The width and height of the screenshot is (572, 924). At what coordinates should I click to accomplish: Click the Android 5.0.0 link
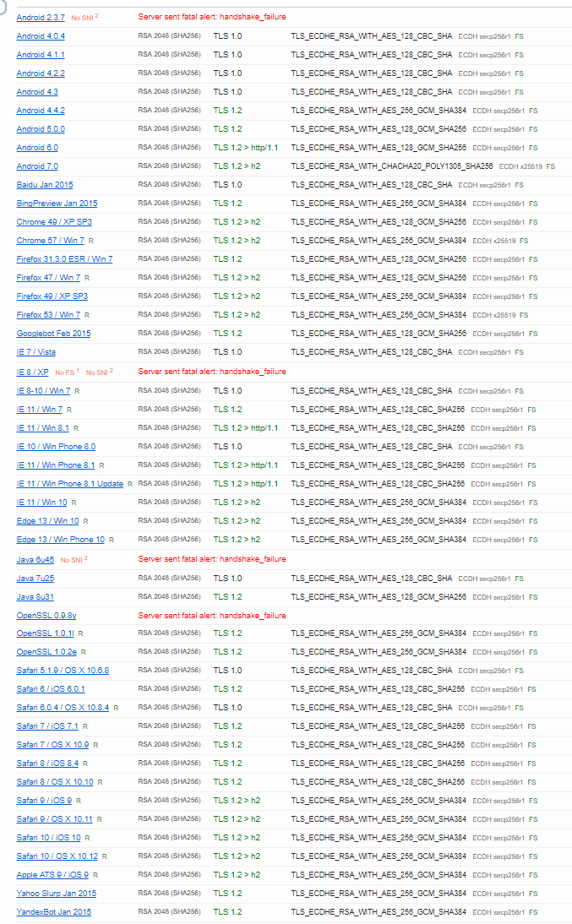pyautogui.click(x=41, y=129)
